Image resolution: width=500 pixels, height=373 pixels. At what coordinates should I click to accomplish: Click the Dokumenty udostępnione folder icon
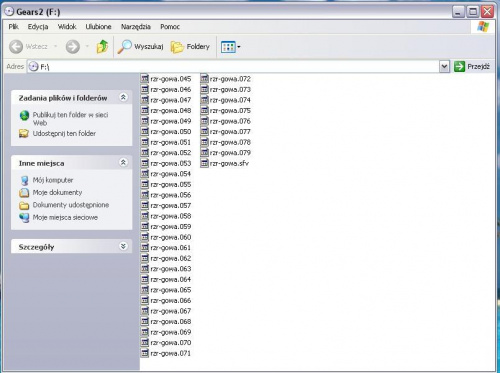[x=24, y=205]
